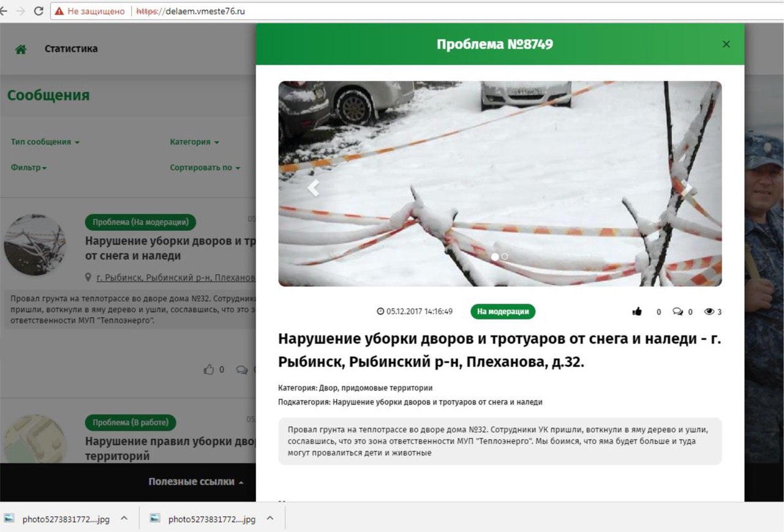Open the Статистика menu item

click(x=71, y=49)
